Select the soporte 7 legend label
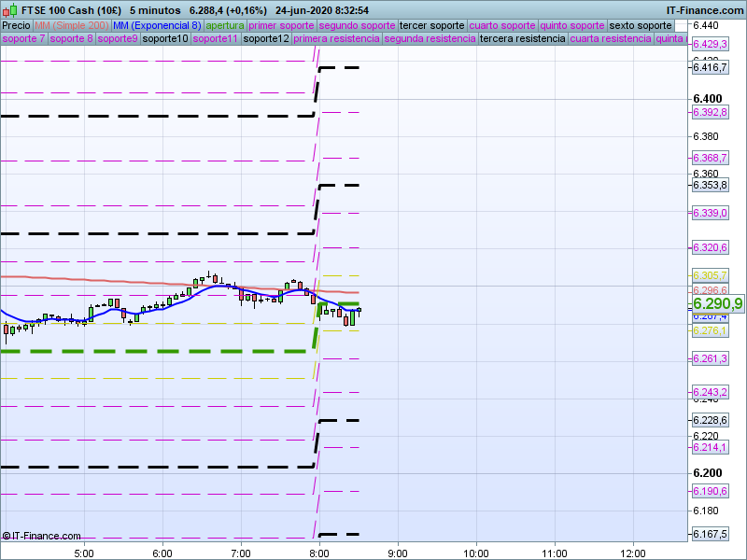This screenshot has height=560, width=747. [x=23, y=39]
